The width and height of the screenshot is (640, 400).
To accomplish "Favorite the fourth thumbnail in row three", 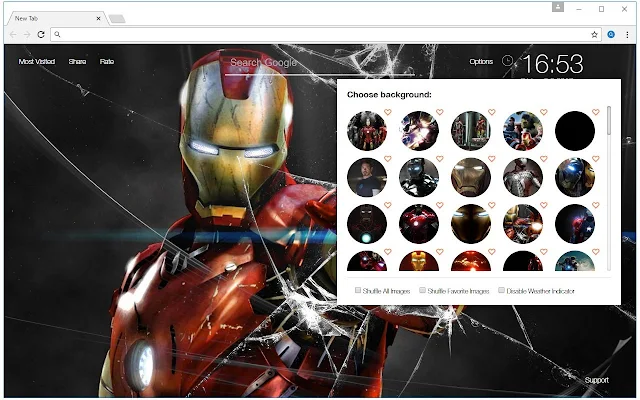I will pos(544,205).
